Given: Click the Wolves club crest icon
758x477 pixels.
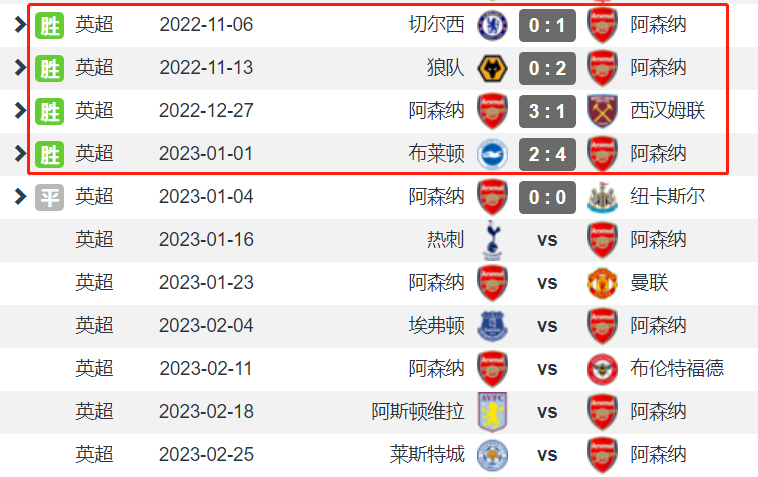Looking at the screenshot, I should pyautogui.click(x=492, y=68).
